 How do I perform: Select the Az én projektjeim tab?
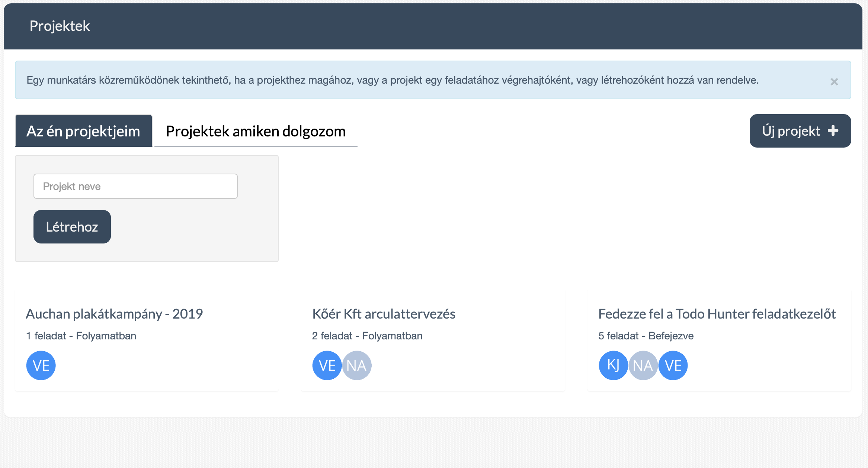click(83, 131)
